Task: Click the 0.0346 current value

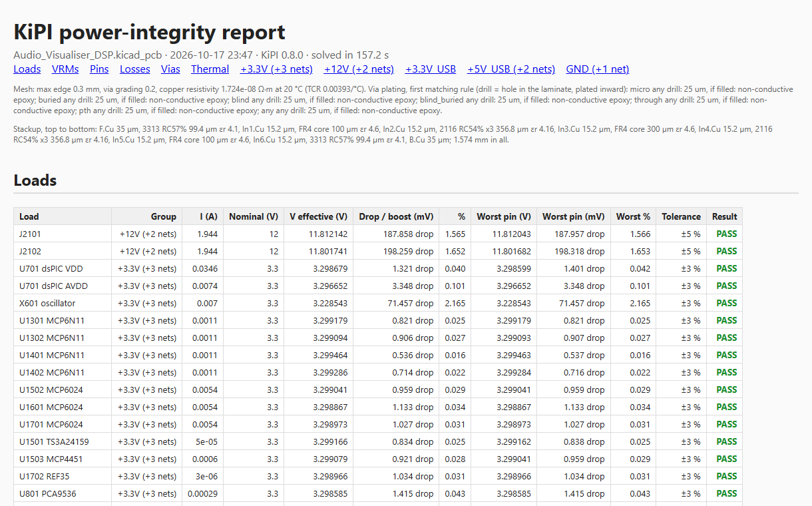Action: coord(205,268)
